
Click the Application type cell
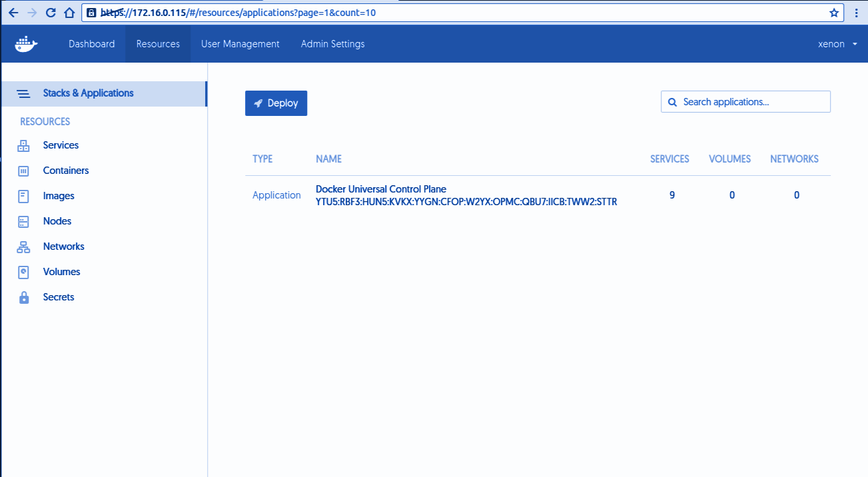click(x=276, y=195)
